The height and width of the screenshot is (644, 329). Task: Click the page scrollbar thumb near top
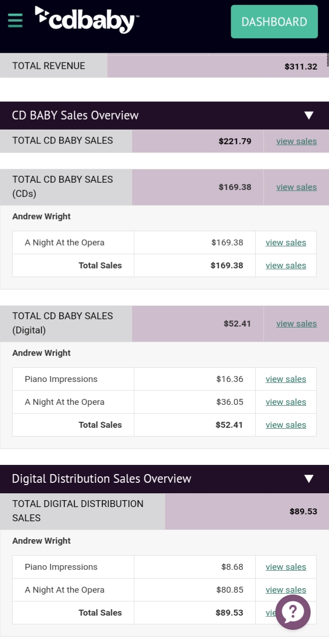point(328,60)
